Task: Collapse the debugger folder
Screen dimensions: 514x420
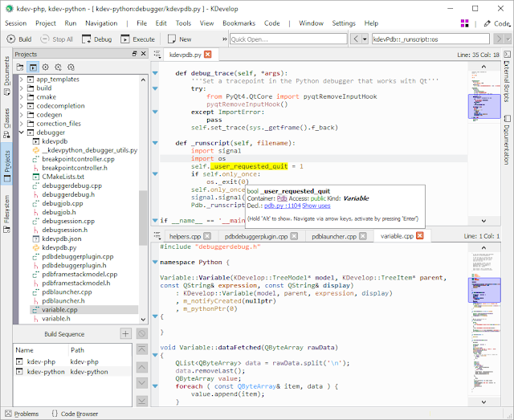Action: 22,133
